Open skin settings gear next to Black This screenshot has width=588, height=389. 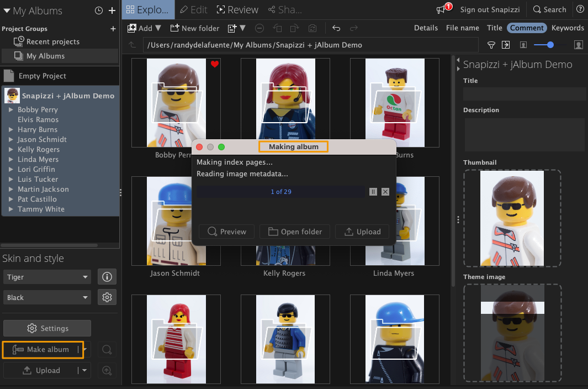coord(107,297)
